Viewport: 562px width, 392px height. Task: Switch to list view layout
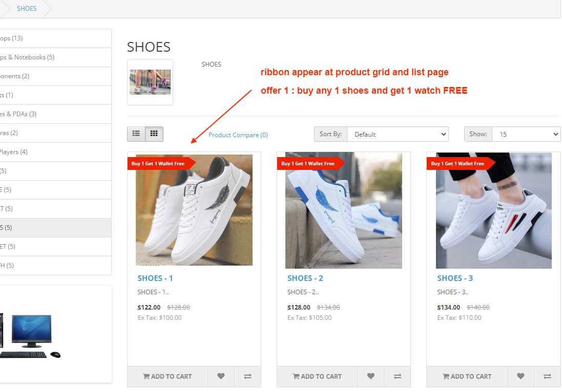tap(136, 134)
